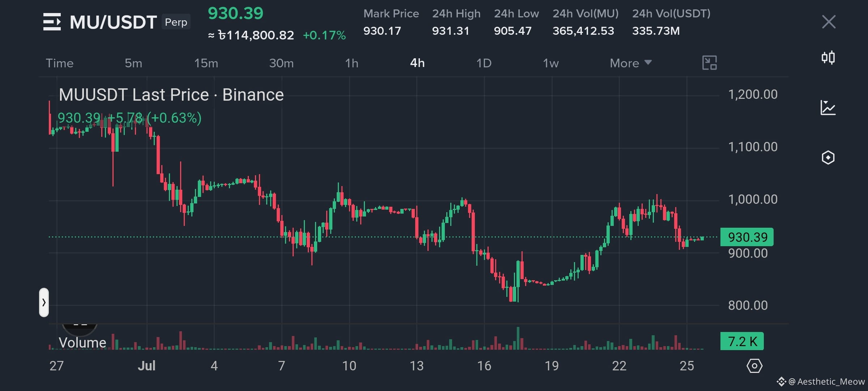
Task: Click the hexagon settings icon on right sidebar
Action: (828, 157)
